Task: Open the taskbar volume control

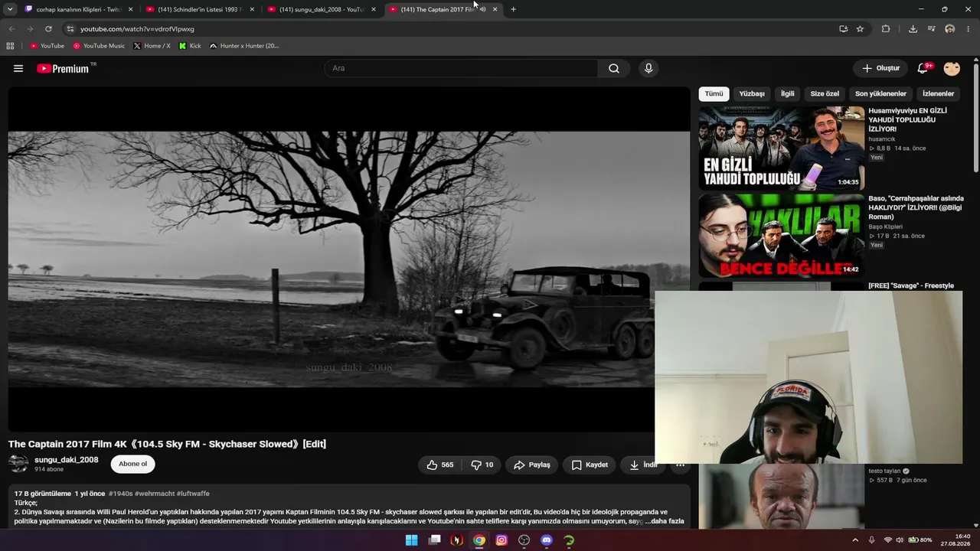Action: coord(900,540)
